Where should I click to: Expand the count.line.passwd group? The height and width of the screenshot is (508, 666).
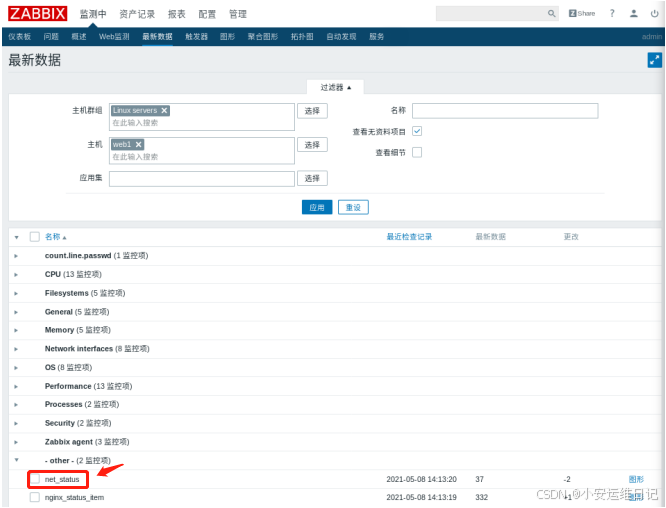(16, 256)
